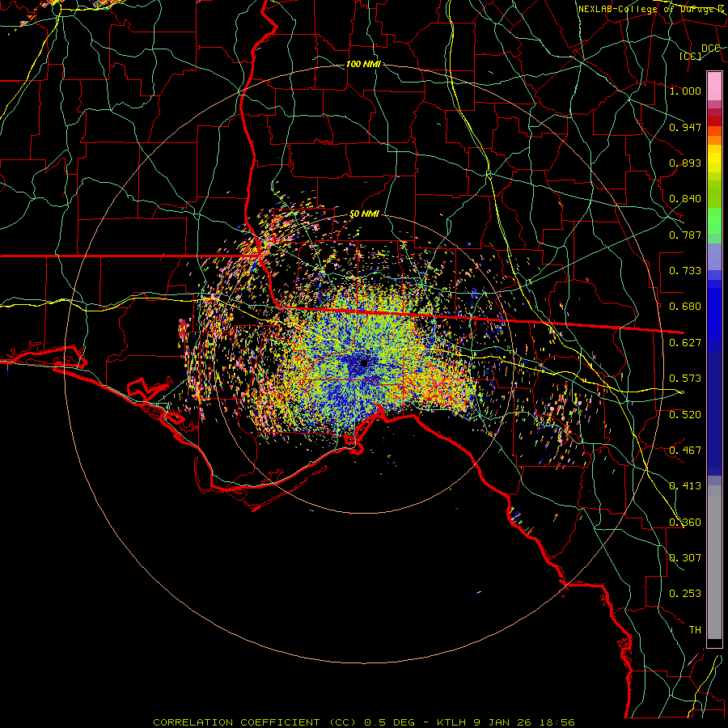This screenshot has height=728, width=728.
Task: Click the DCC [CC] product label
Action: click(x=699, y=52)
